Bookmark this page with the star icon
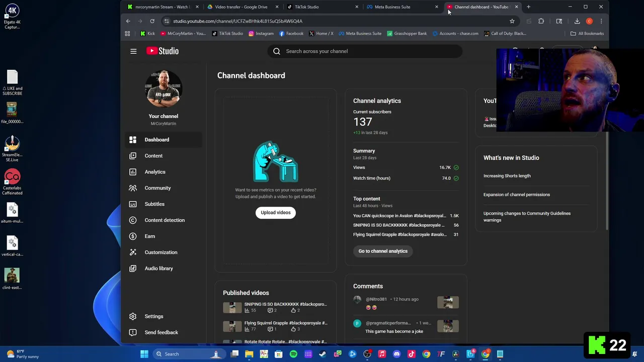This screenshot has width=644, height=362. click(512, 21)
